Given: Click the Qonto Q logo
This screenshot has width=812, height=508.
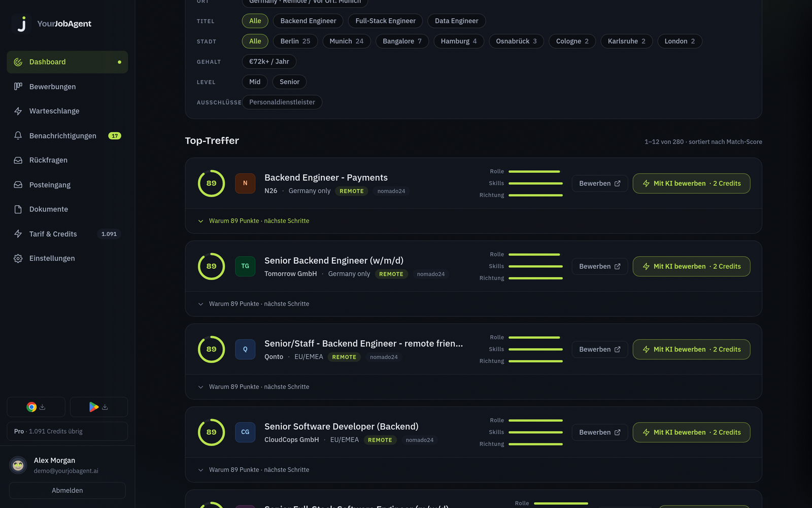Looking at the screenshot, I should 245,350.
